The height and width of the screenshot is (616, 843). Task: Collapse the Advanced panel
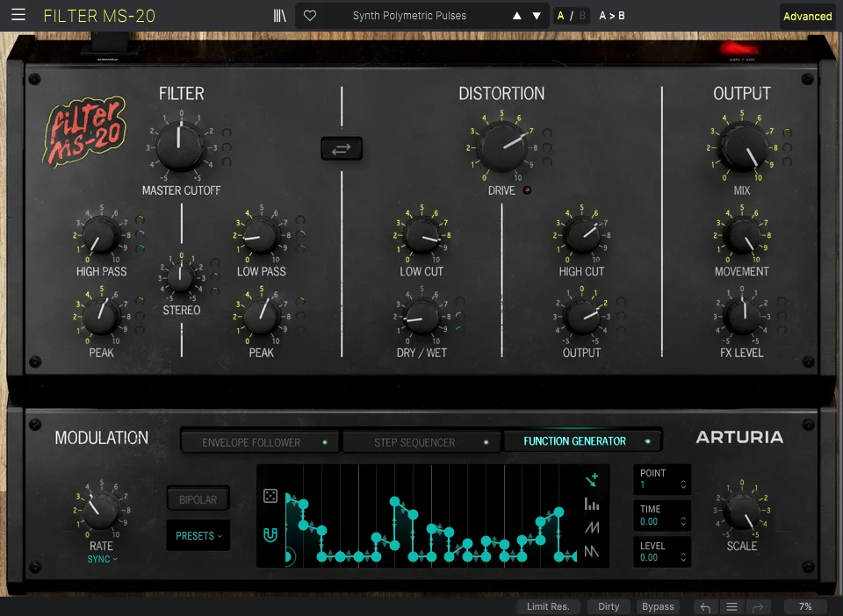tap(808, 16)
